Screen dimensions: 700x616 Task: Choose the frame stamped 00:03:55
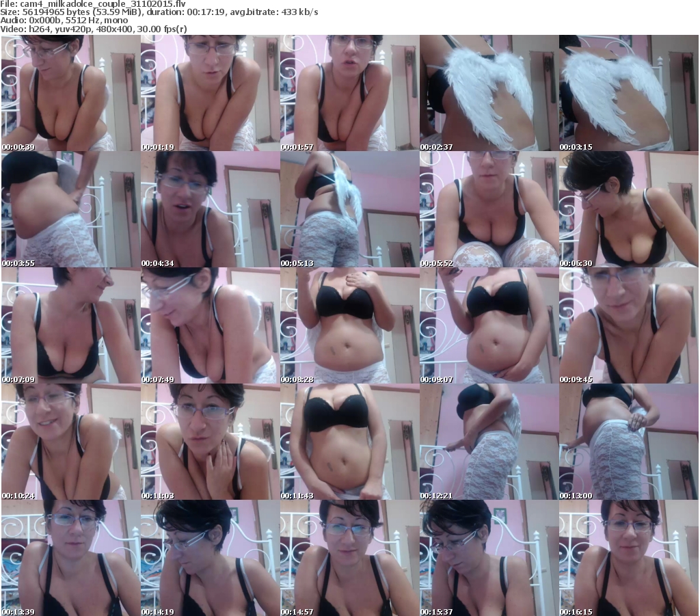(71, 209)
